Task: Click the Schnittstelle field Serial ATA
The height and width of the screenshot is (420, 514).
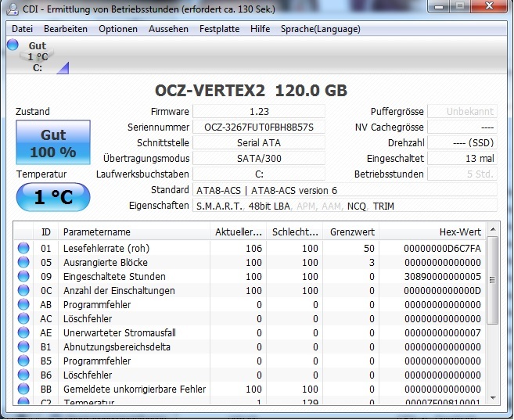Action: [259, 143]
